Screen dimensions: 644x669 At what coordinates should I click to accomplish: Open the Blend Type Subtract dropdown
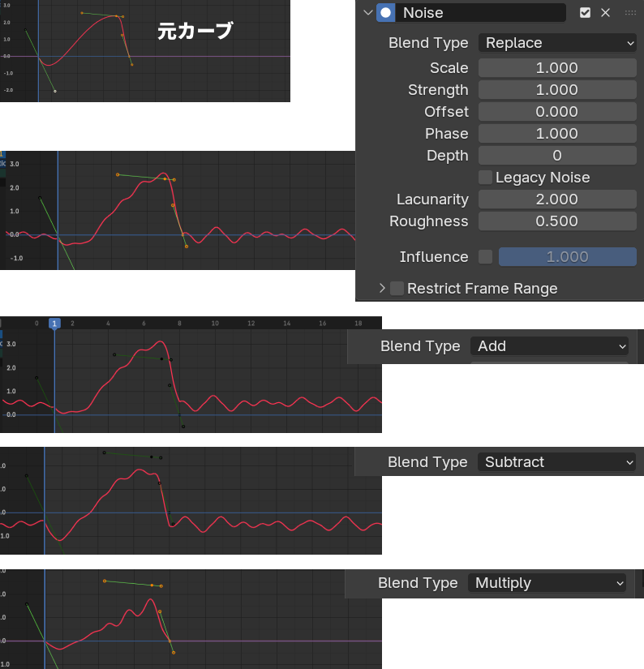(557, 461)
